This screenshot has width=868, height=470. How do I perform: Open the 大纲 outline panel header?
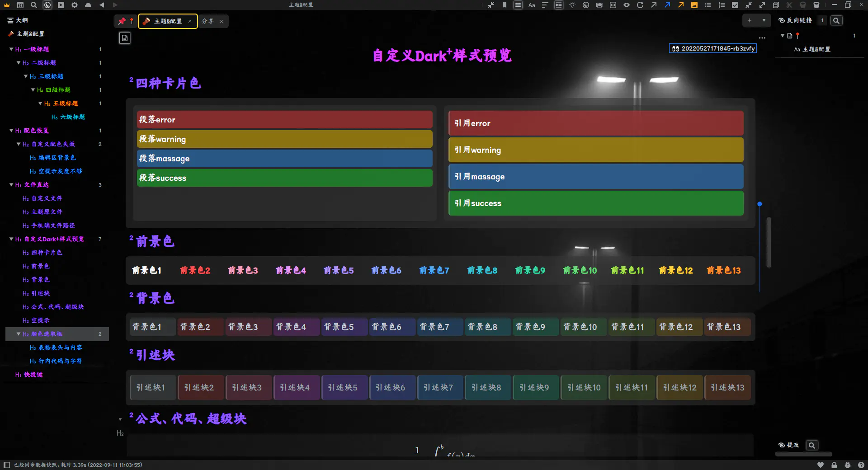click(18, 20)
